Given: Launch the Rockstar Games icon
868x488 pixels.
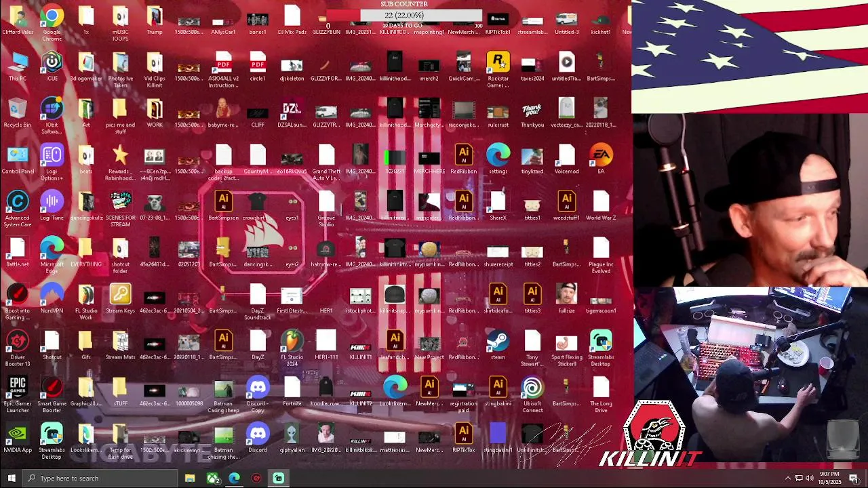Looking at the screenshot, I should [x=498, y=70].
